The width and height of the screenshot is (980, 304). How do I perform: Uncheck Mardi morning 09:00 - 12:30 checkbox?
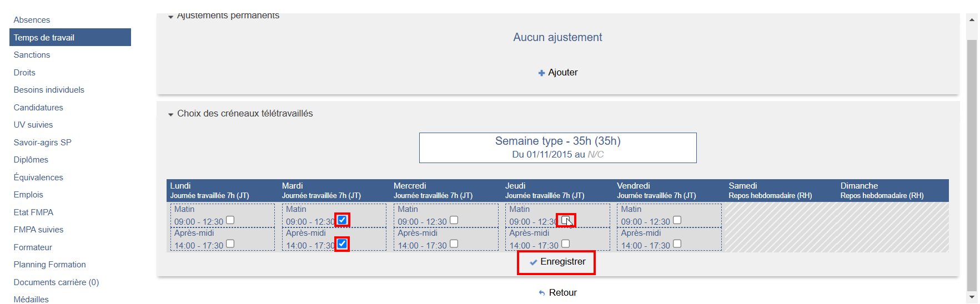click(342, 220)
